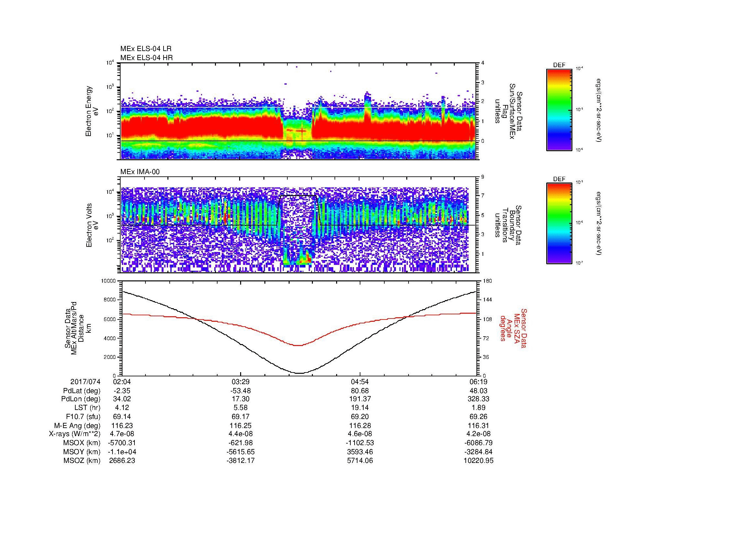Click the PdLon (deg) row label
The width and height of the screenshot is (756, 534).
coord(81,399)
